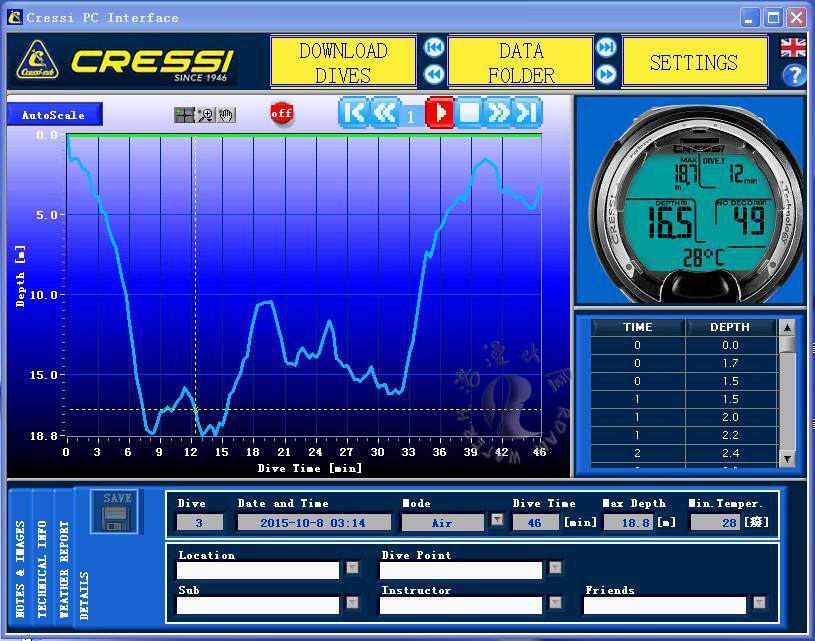Select the graph zoom magnifier tool
The height and width of the screenshot is (641, 815).
(x=206, y=115)
